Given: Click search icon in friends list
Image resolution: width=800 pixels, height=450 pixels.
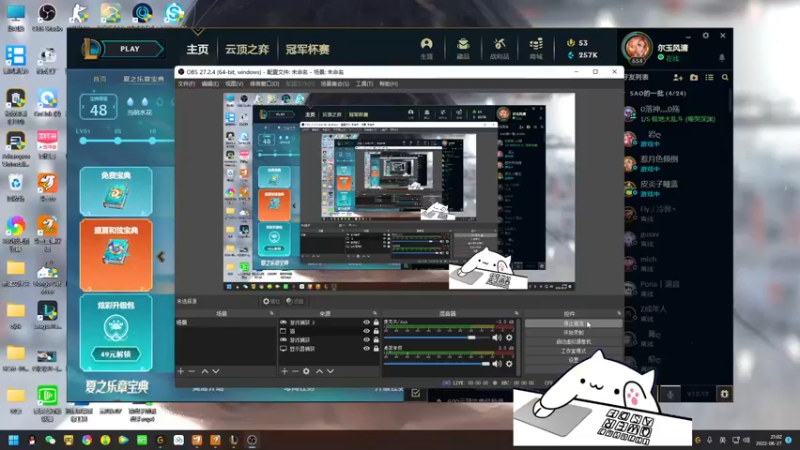Looking at the screenshot, I should tap(725, 78).
